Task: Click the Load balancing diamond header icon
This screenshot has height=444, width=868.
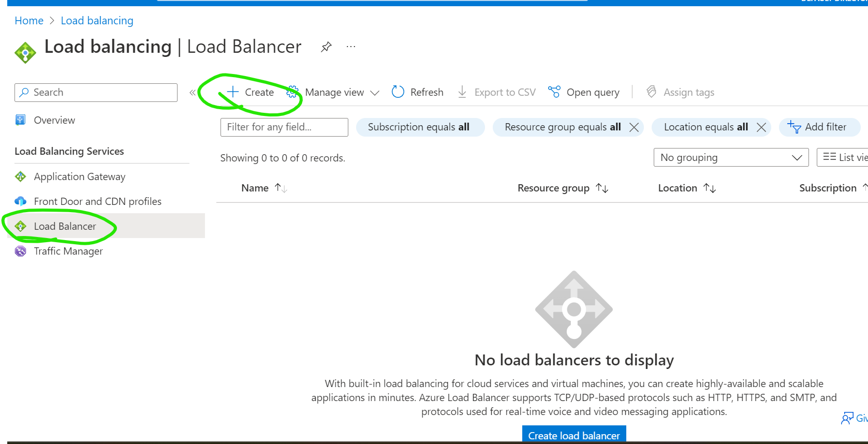Action: point(25,52)
